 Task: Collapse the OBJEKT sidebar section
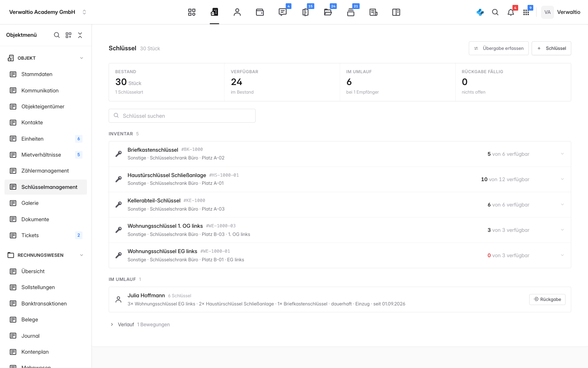pyautogui.click(x=82, y=58)
